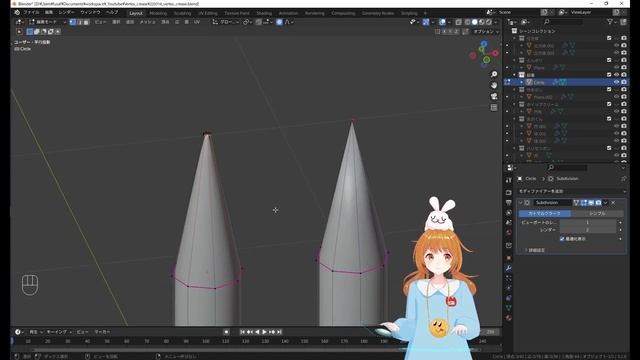
Task: Toggle Subdivision modifier render camera icon
Action: (598, 203)
